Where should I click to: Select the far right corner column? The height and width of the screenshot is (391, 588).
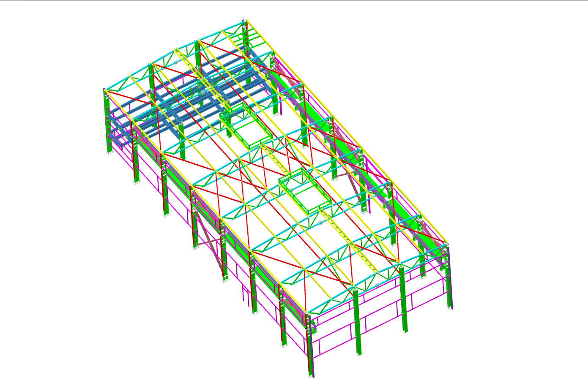coord(450,277)
